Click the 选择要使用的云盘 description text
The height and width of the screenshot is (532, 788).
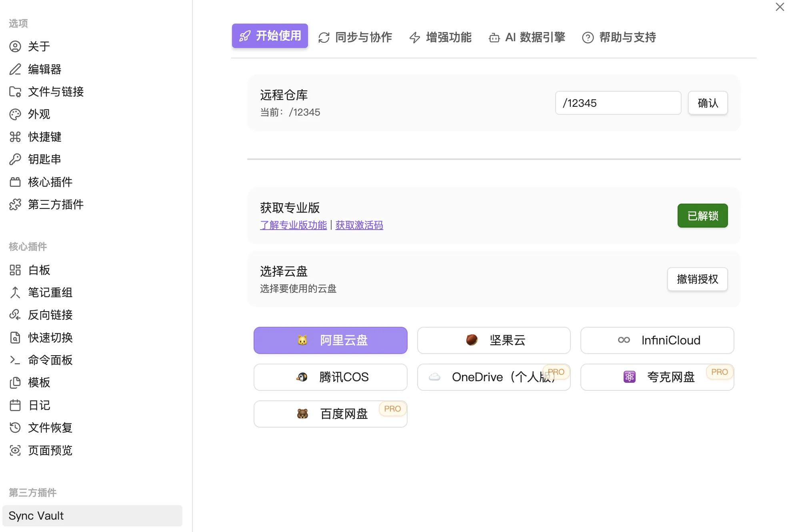pyautogui.click(x=298, y=289)
